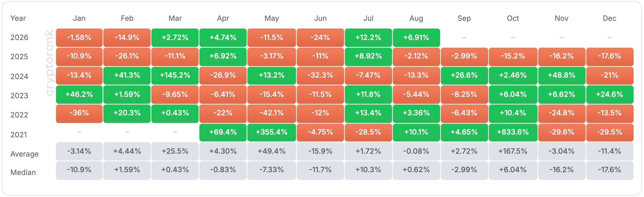
Task: Select the +6.91% August 2026 cell
Action: (x=416, y=38)
